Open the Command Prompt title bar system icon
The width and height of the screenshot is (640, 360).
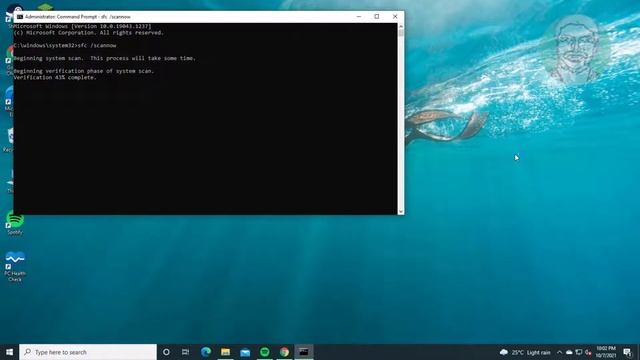[x=20, y=17]
